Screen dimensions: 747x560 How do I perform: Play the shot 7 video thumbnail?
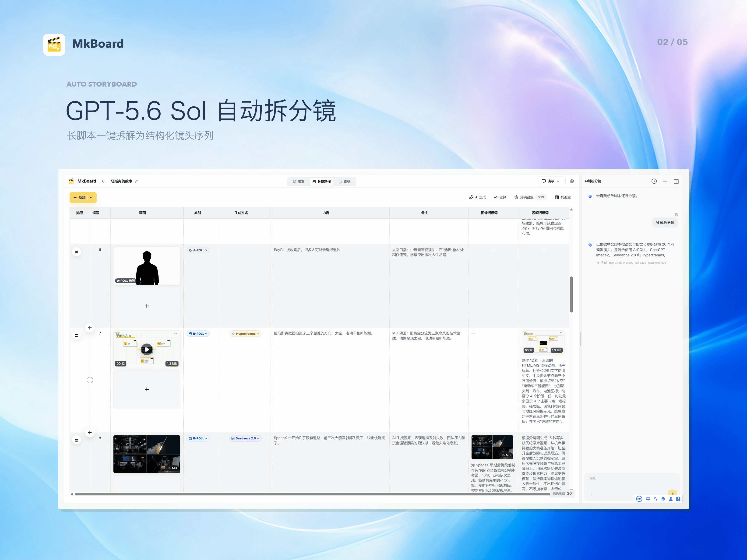click(x=147, y=349)
